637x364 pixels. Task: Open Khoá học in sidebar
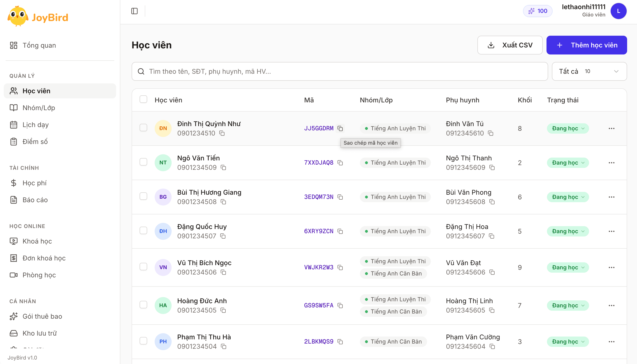pos(60,241)
